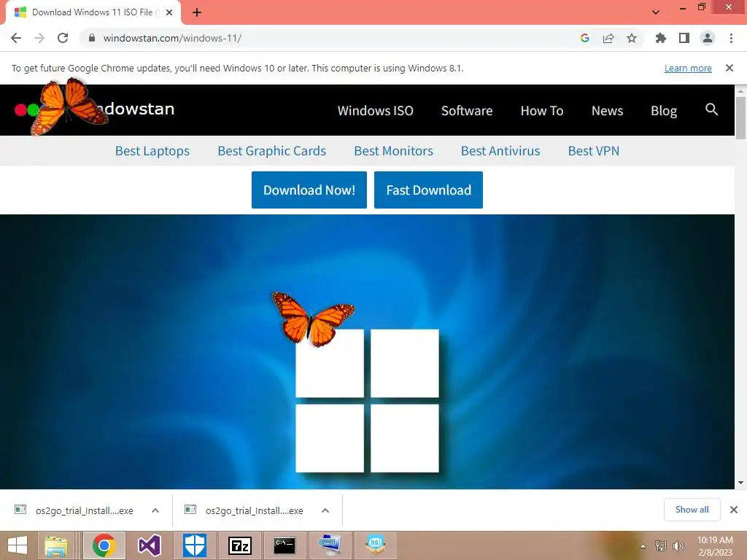The image size is (747, 560).
Task: Open the network tray icon
Action: tap(661, 546)
